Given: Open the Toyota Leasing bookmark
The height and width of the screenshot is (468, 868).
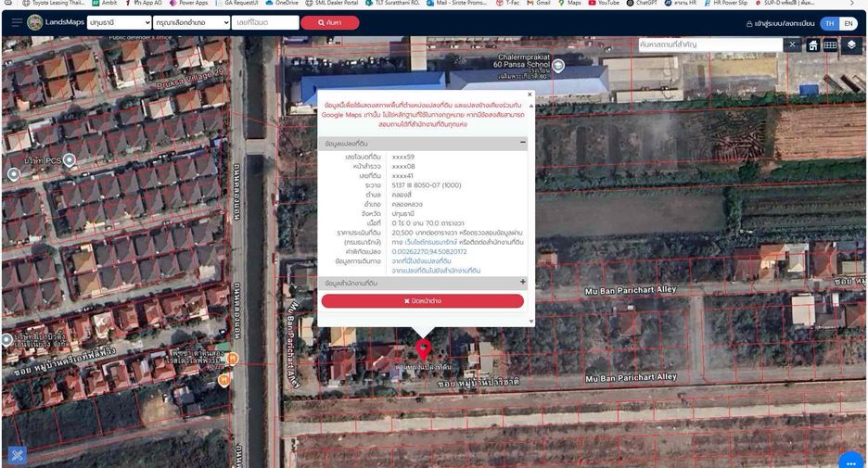Looking at the screenshot, I should [53, 3].
